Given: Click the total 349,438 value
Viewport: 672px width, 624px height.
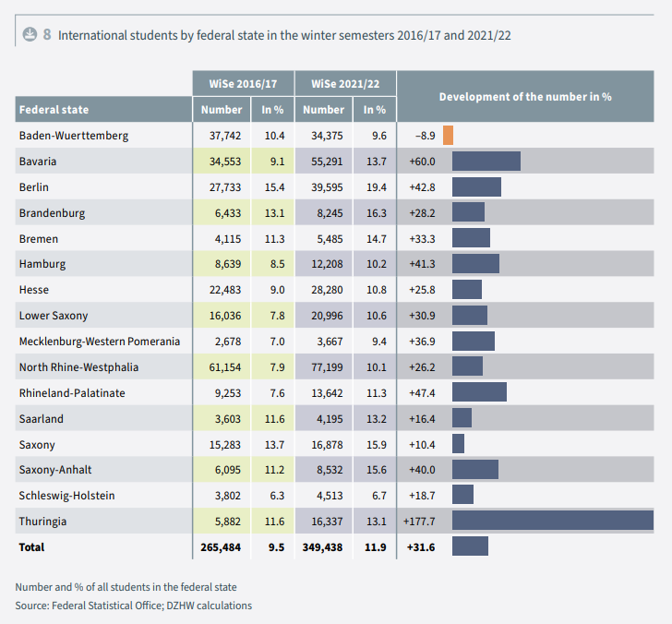Looking at the screenshot, I should (x=323, y=547).
